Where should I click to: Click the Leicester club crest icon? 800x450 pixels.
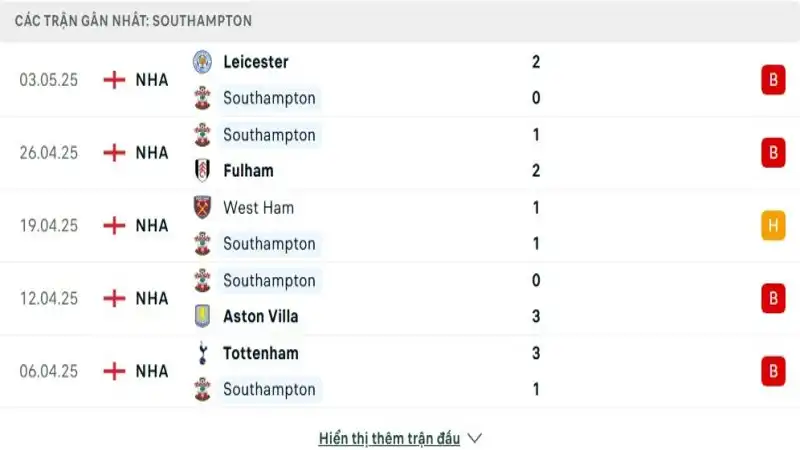click(203, 62)
